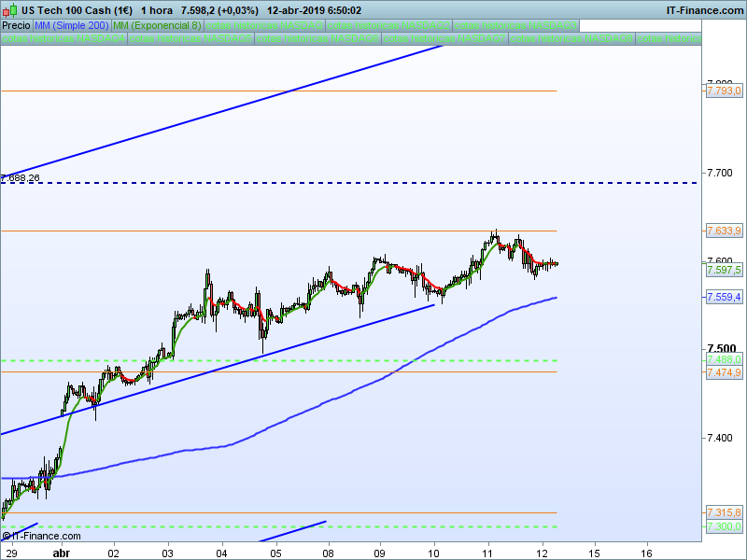Click the 7.315,8 orange price label
Screen dimensions: 747x560
tap(724, 512)
